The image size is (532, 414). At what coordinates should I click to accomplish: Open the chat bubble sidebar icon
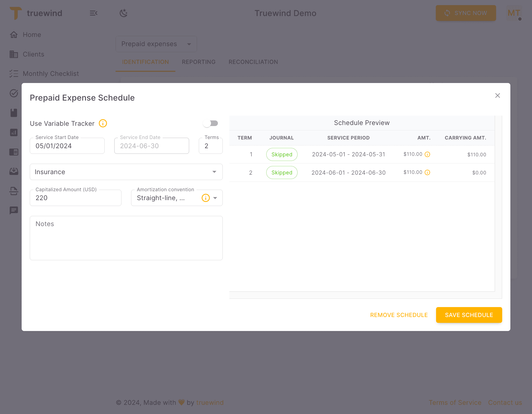click(14, 210)
